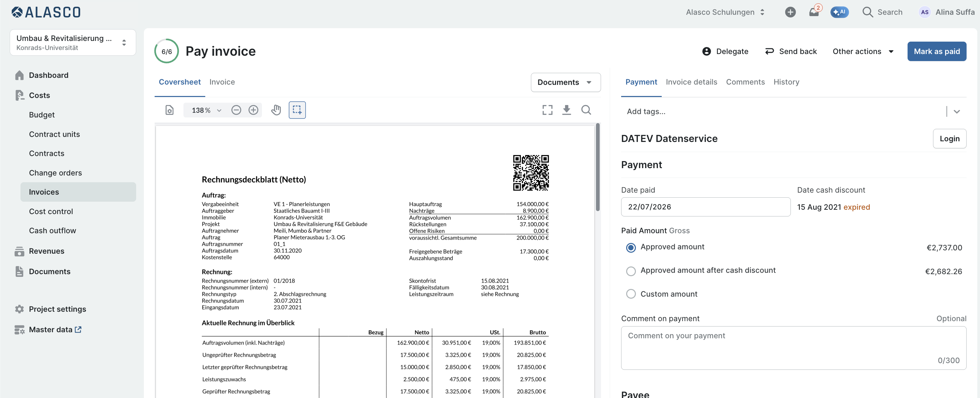Select the Approved amount radio option
The height and width of the screenshot is (398, 980).
631,248
